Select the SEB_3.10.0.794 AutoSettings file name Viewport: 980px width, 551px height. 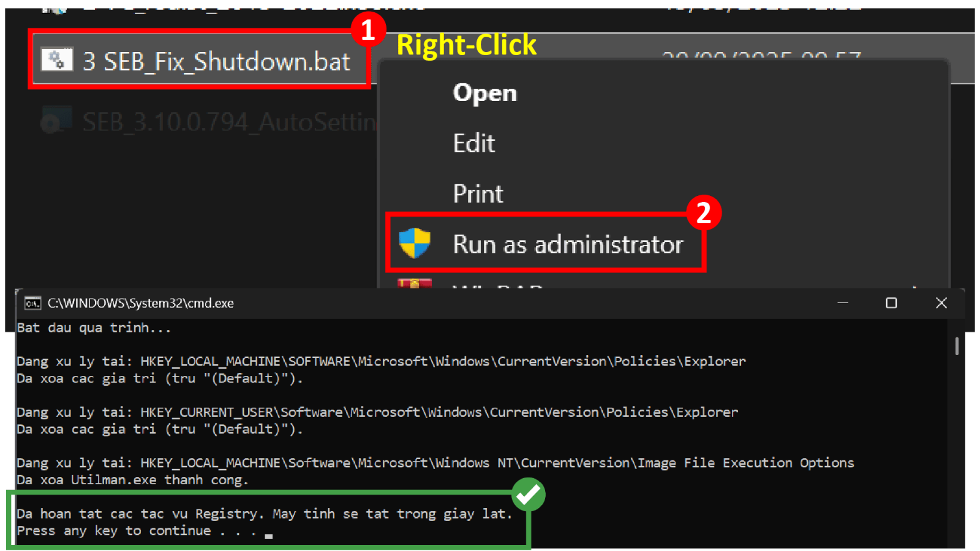coord(230,122)
